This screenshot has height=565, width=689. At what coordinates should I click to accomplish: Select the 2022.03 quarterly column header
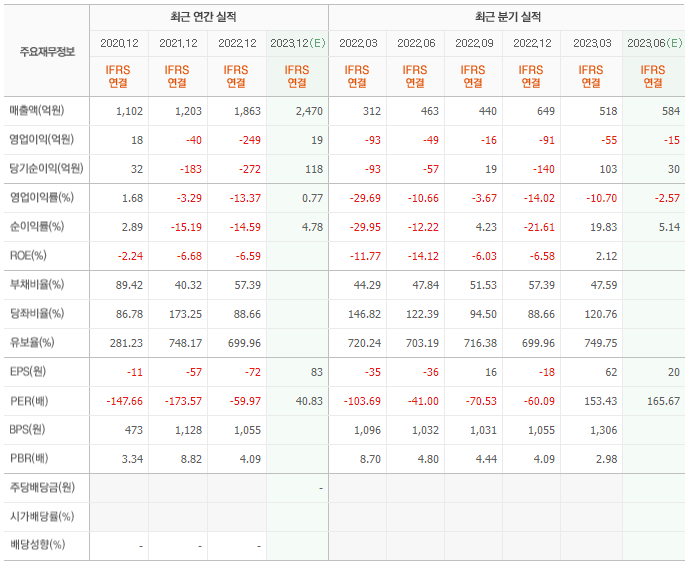[358, 43]
